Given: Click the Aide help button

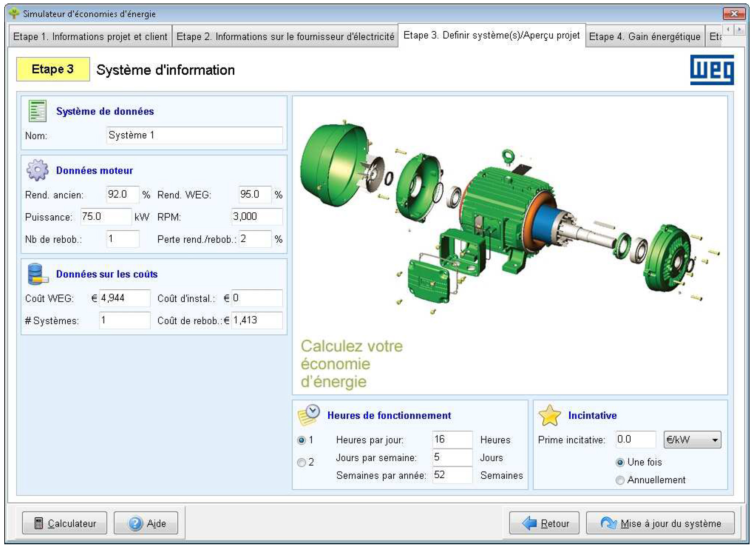Looking at the screenshot, I should pyautogui.click(x=146, y=523).
